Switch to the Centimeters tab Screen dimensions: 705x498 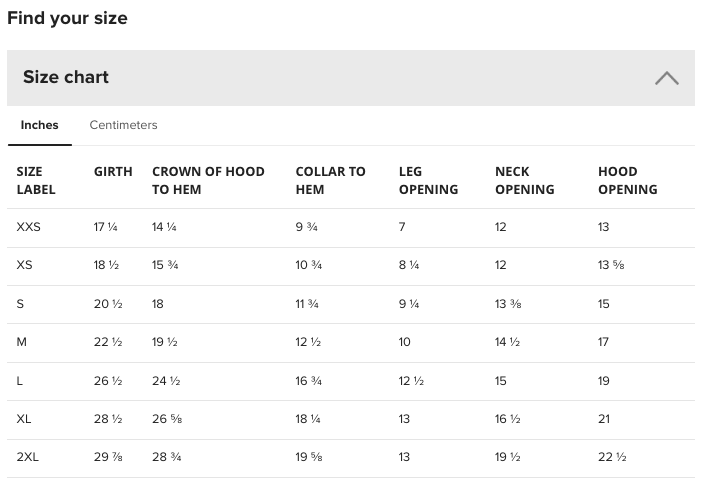[123, 125]
